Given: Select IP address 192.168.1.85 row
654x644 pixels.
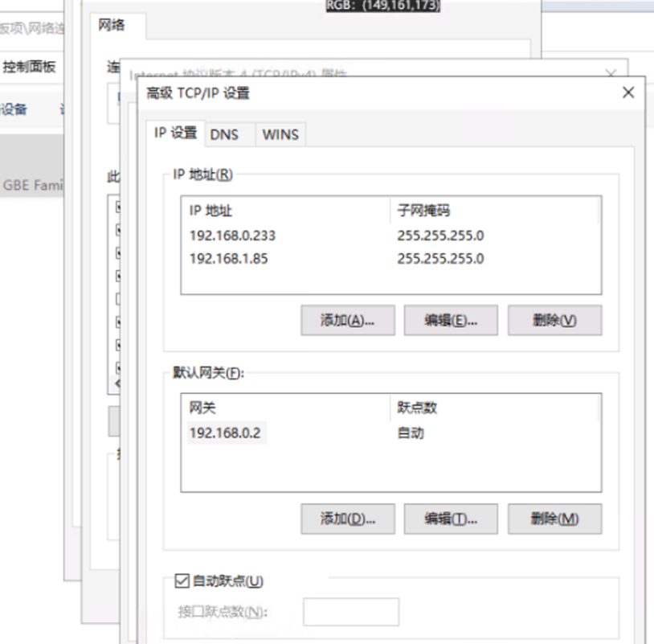Looking at the screenshot, I should point(390,258).
